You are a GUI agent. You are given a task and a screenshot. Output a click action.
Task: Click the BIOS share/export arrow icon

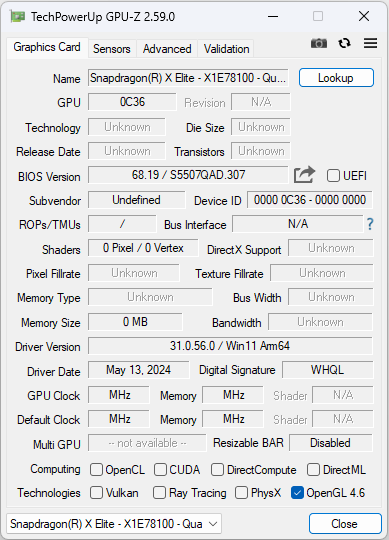304,175
